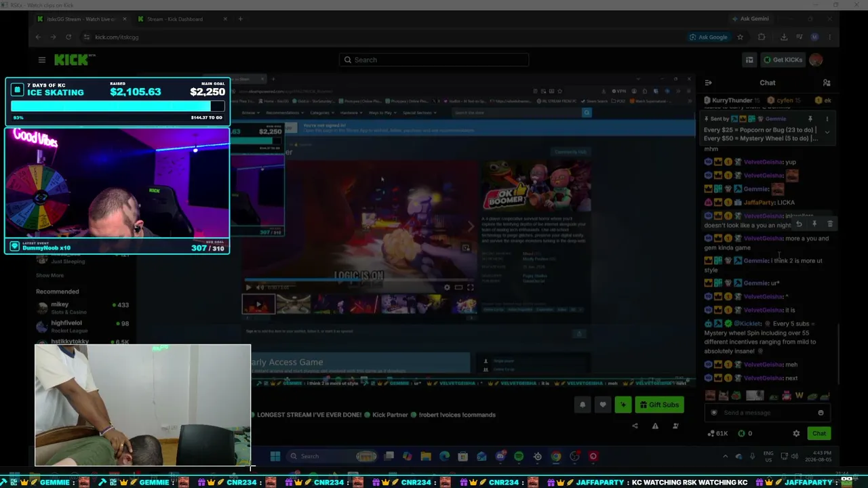Share the stream via share icon
Image resolution: width=868 pixels, height=488 pixels.
(x=635, y=426)
